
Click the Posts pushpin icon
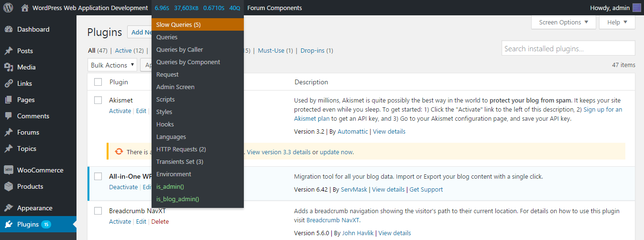9,51
